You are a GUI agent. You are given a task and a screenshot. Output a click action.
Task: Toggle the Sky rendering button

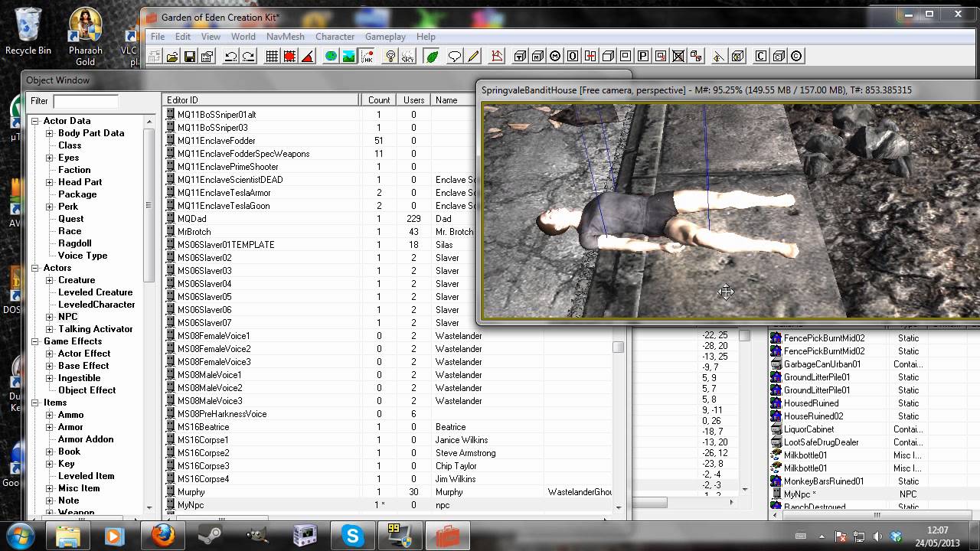[x=408, y=56]
